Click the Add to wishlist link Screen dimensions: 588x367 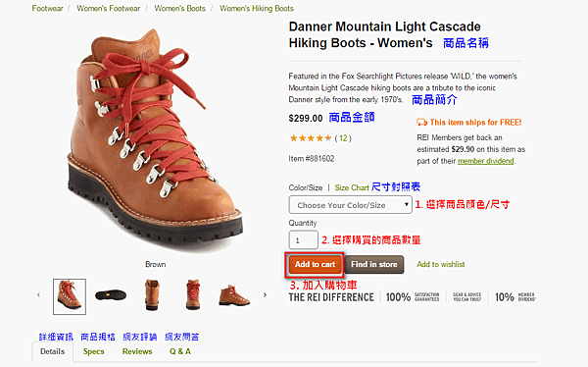[x=441, y=264]
